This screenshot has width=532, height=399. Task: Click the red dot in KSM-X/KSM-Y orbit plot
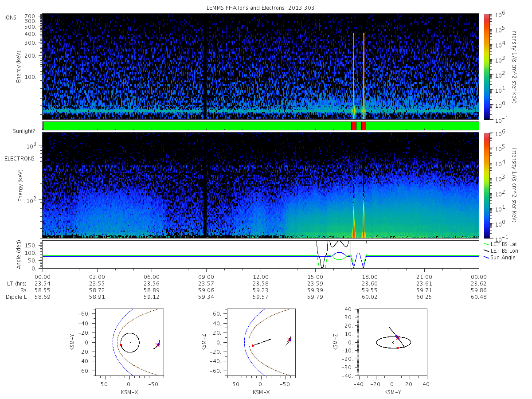[121, 344]
